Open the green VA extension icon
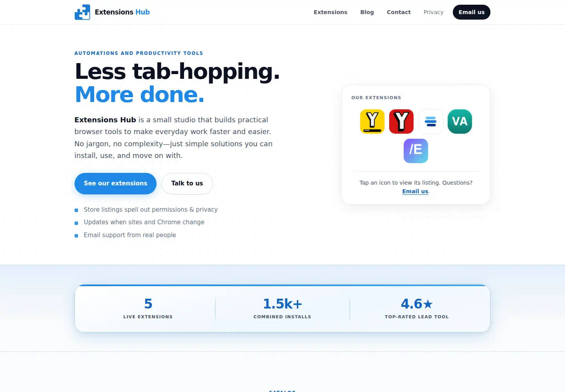 (460, 122)
